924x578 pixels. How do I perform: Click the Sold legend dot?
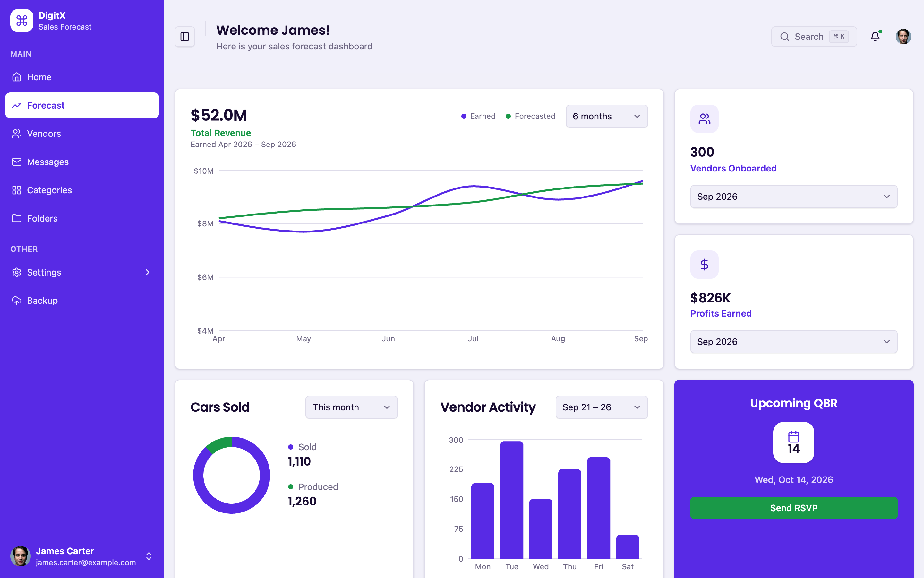pos(291,447)
